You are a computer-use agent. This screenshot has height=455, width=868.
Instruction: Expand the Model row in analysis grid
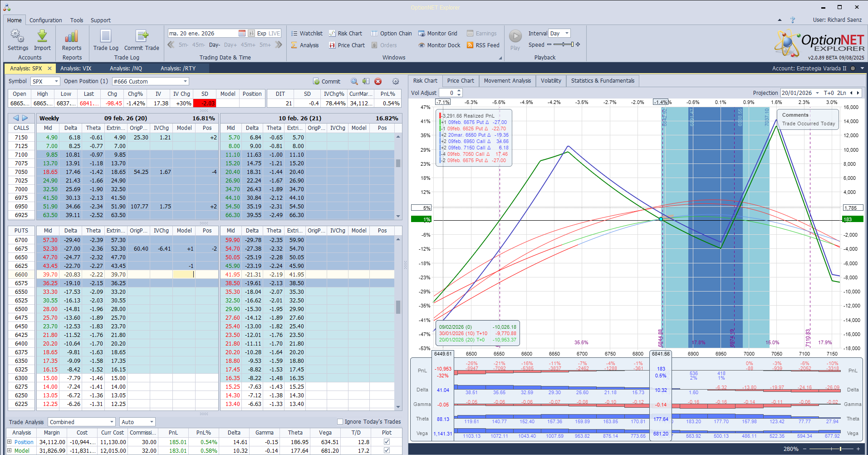click(x=10, y=450)
